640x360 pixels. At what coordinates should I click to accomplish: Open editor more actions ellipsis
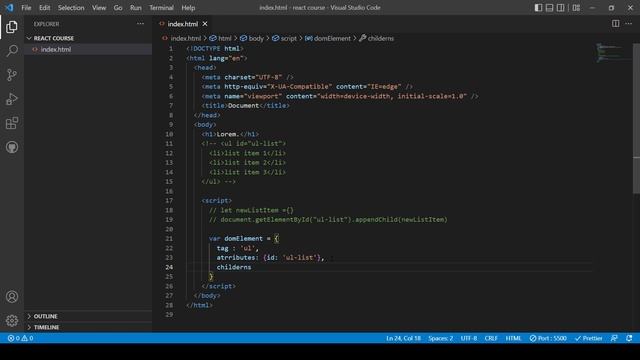click(629, 24)
